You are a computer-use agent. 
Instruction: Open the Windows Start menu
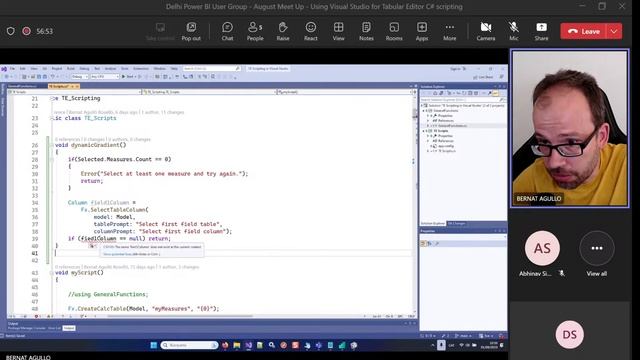(x=153, y=345)
